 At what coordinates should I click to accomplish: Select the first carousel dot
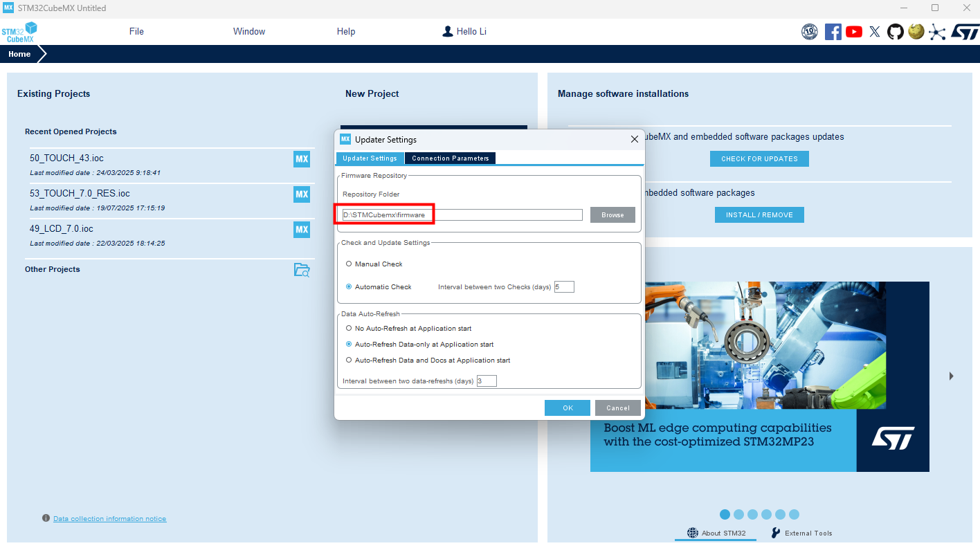725,514
